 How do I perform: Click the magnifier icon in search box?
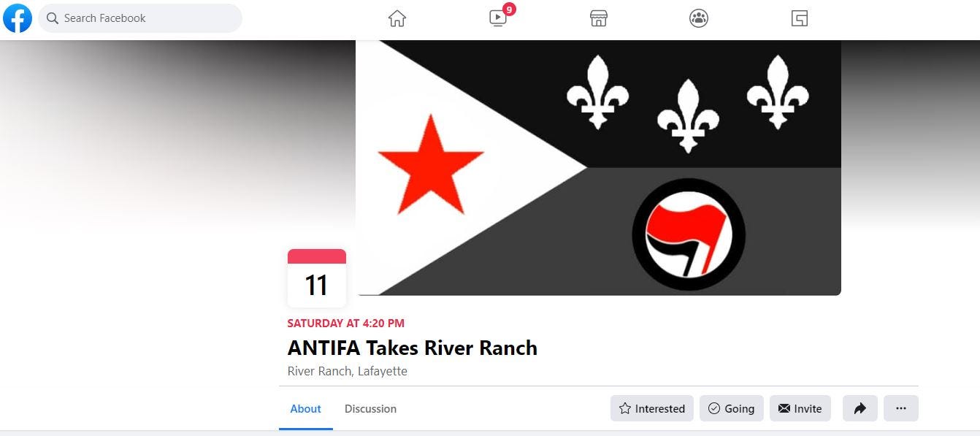pos(53,18)
